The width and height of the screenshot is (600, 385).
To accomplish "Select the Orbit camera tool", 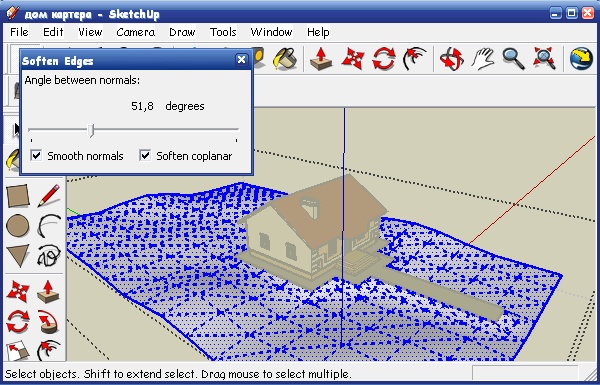I will (x=452, y=59).
